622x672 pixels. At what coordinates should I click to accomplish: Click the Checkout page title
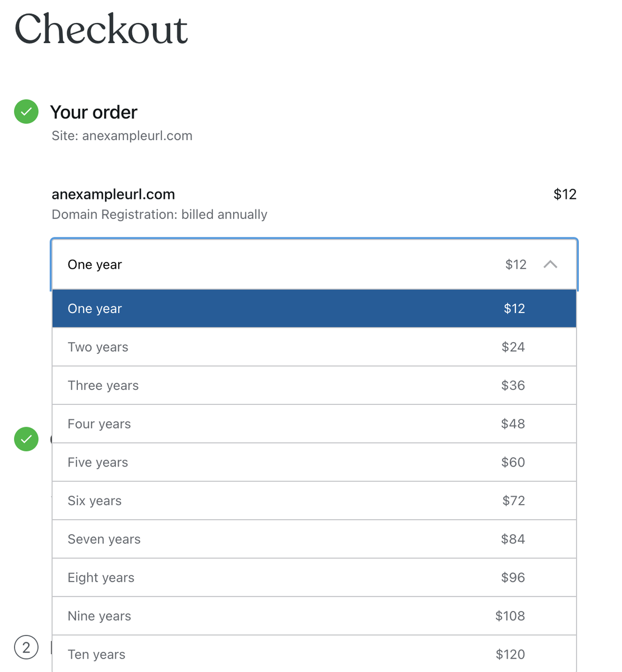point(101,29)
